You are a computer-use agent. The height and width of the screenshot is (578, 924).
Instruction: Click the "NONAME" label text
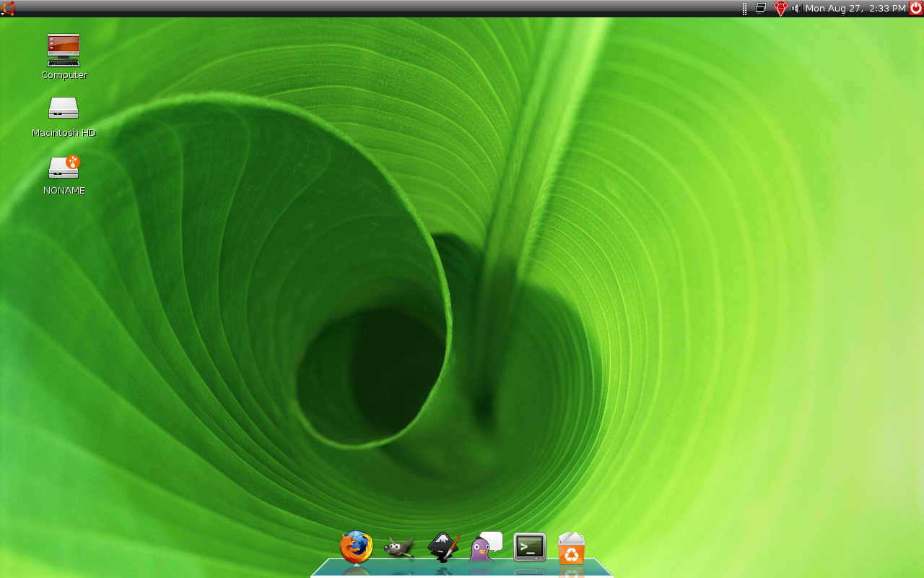click(64, 191)
